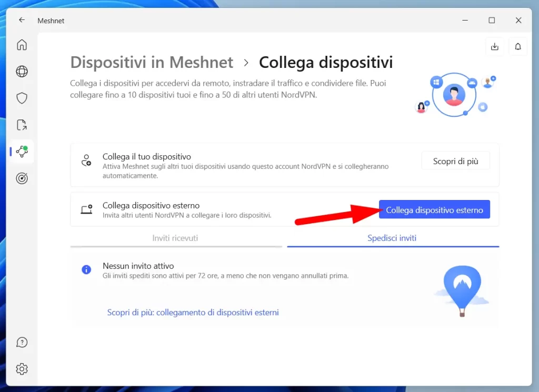Maximize the Meshnet window
The width and height of the screenshot is (539, 392).
[x=492, y=21]
